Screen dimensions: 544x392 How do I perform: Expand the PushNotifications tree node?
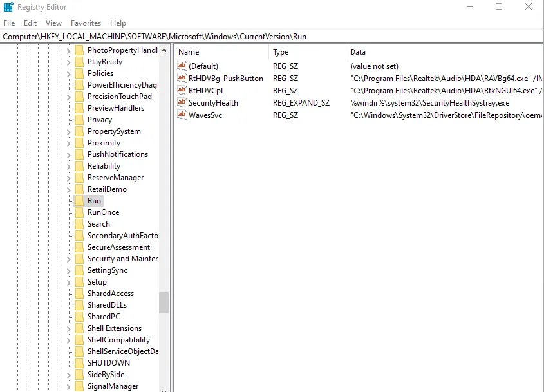69,154
